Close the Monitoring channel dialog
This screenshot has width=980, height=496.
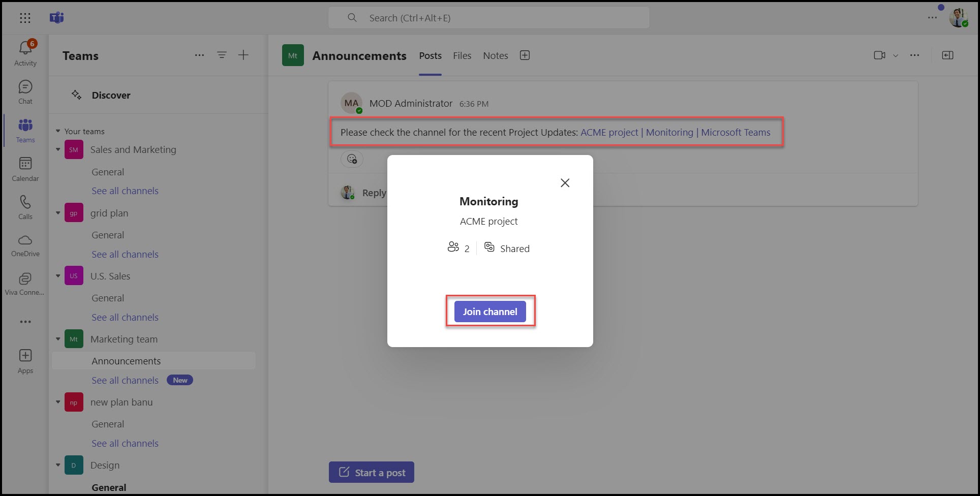(x=565, y=183)
